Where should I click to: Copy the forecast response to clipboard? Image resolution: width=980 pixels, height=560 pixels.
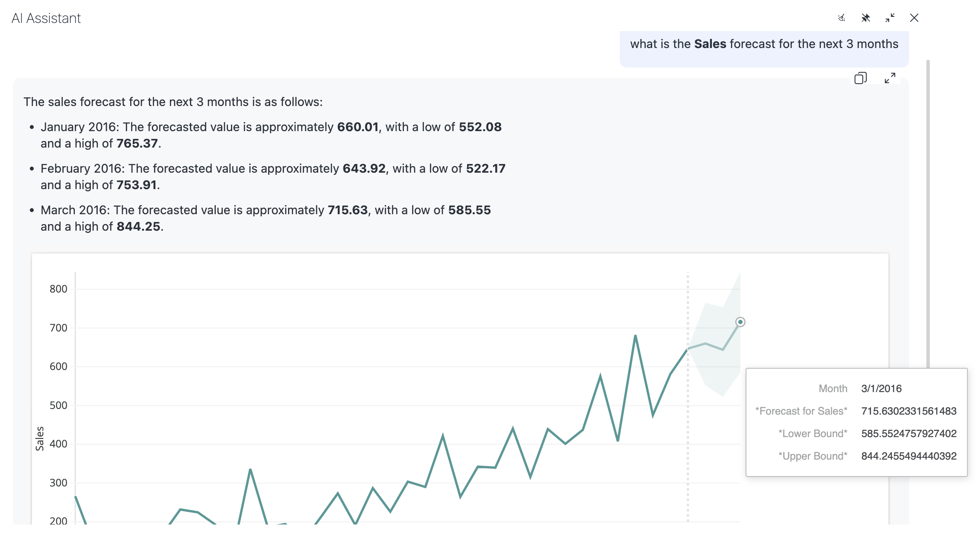[x=860, y=78]
